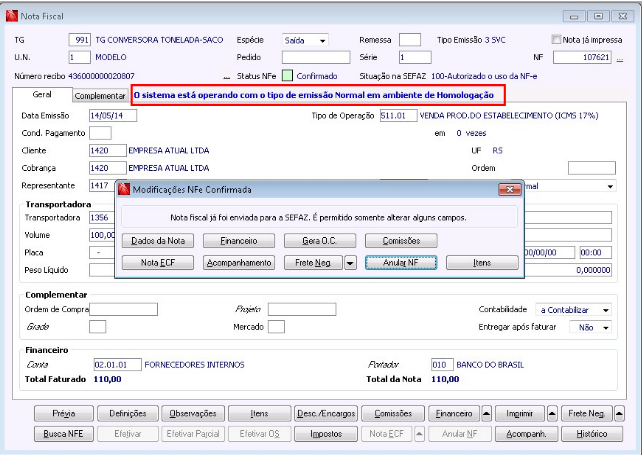Click the Financeiro button in the dialog
The width and height of the screenshot is (642, 455).
tap(239, 241)
